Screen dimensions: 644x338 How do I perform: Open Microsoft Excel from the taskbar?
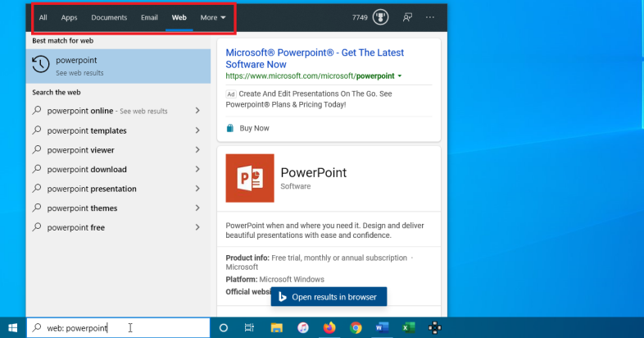[408, 327]
